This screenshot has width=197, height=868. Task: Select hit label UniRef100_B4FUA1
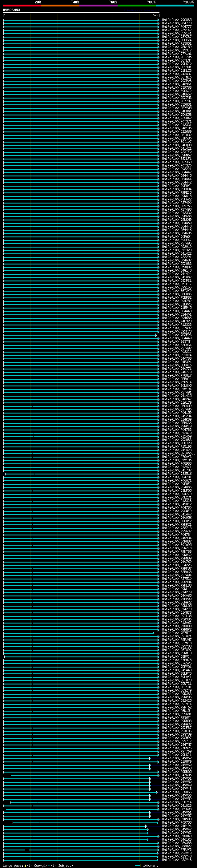click(x=177, y=111)
